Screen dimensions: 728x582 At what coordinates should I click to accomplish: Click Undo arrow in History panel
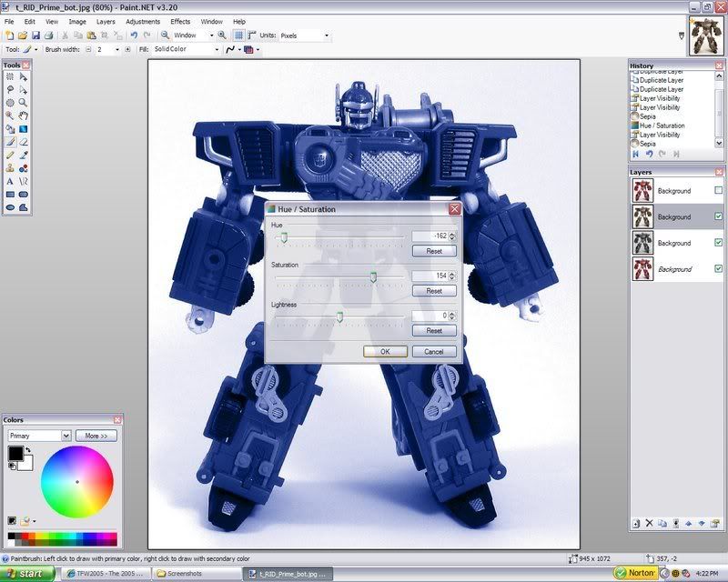pyautogui.click(x=649, y=154)
